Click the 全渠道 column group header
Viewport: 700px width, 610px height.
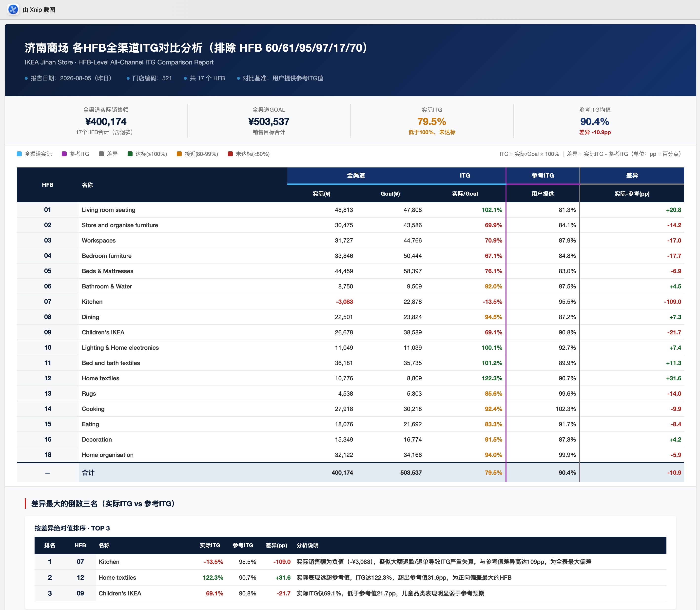point(356,175)
